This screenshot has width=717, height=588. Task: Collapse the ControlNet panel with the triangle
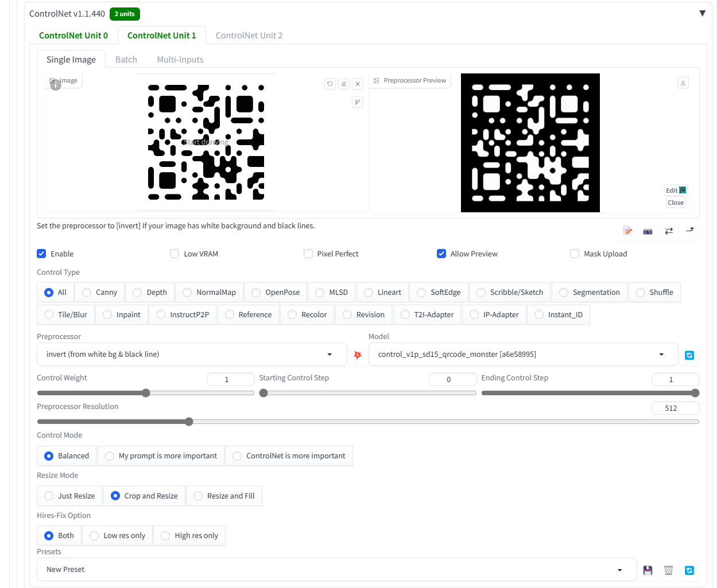[x=702, y=13]
